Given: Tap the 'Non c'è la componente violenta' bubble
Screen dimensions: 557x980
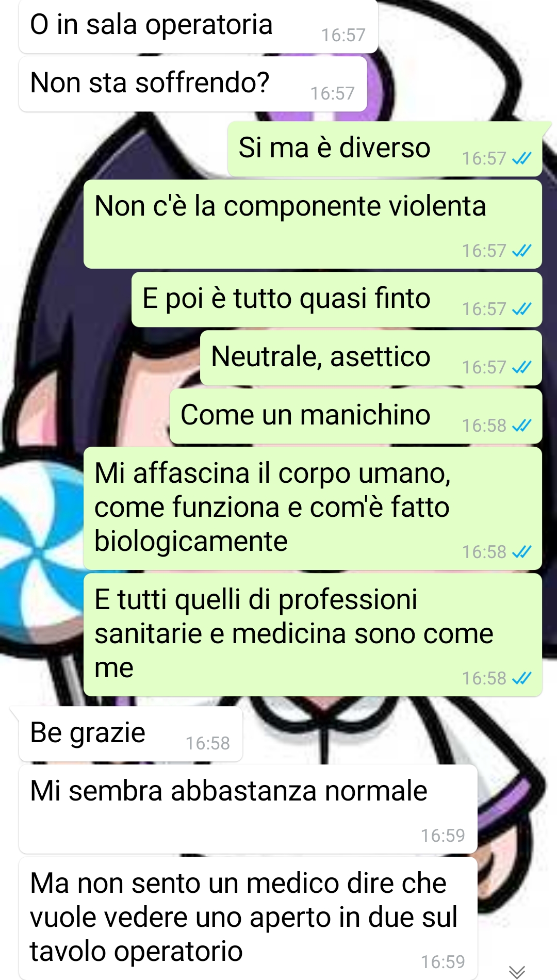Looking at the screenshot, I should click(313, 224).
